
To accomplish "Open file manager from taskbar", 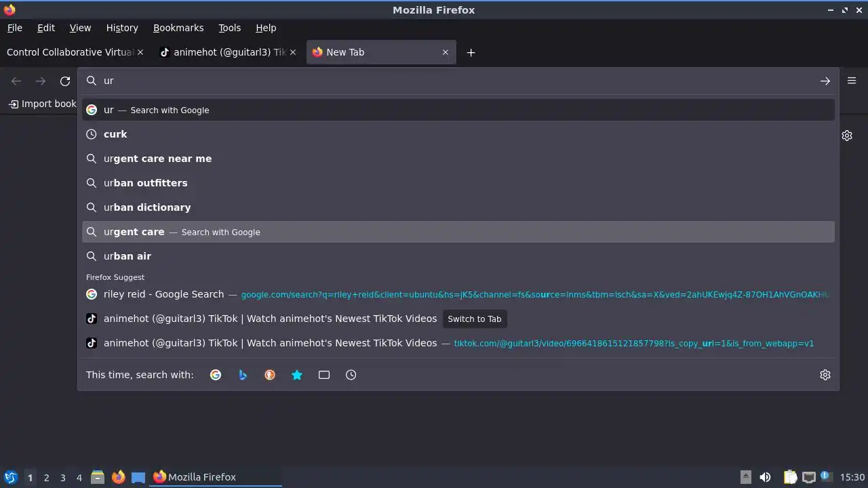I will [98, 477].
